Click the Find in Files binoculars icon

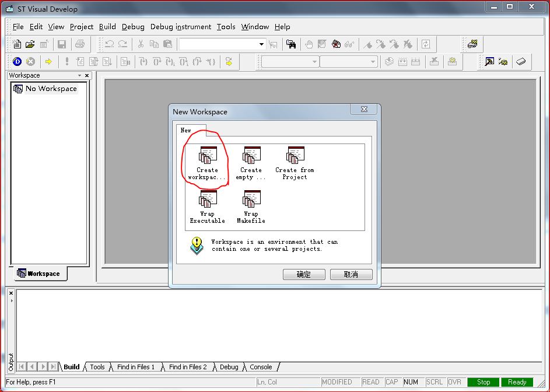pos(291,44)
